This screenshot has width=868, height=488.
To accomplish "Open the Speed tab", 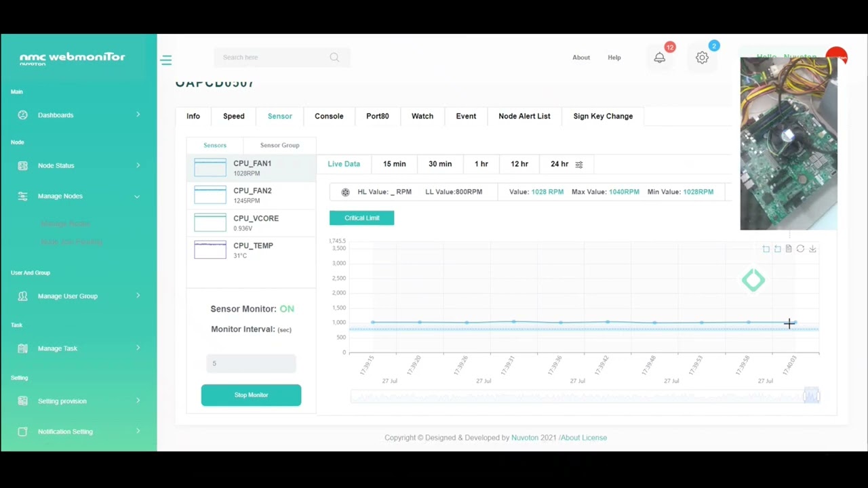I will coord(234,116).
